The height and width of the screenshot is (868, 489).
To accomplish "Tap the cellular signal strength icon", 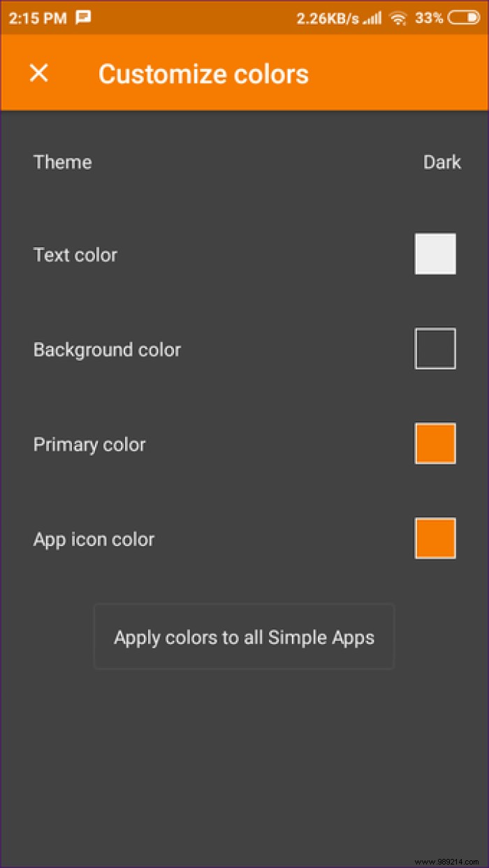I will pos(374,18).
